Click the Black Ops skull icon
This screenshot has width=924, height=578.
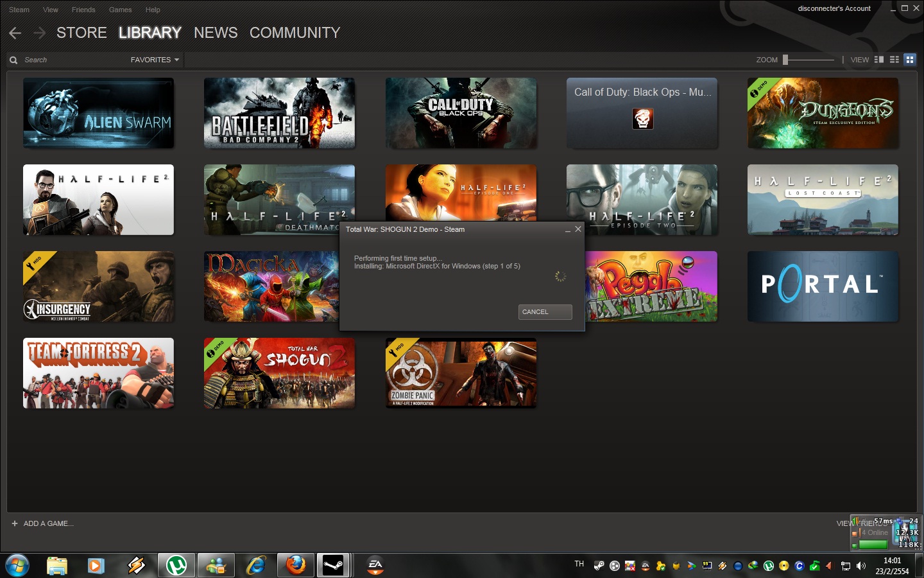pyautogui.click(x=642, y=119)
